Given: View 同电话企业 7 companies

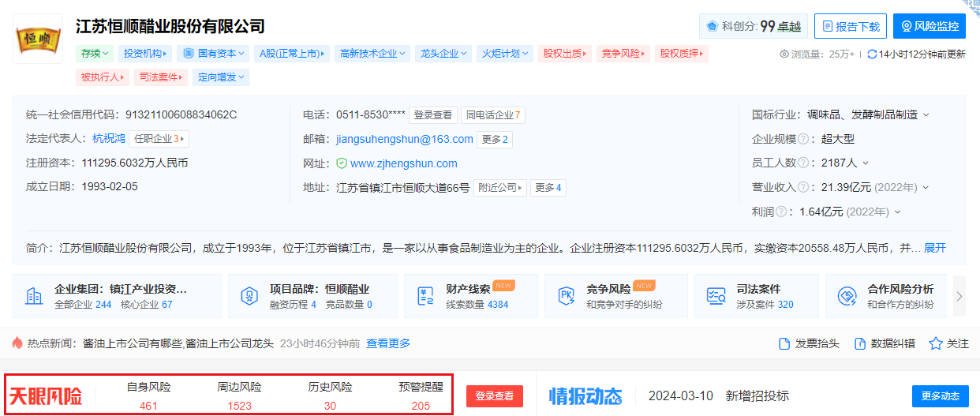Looking at the screenshot, I should (x=493, y=115).
